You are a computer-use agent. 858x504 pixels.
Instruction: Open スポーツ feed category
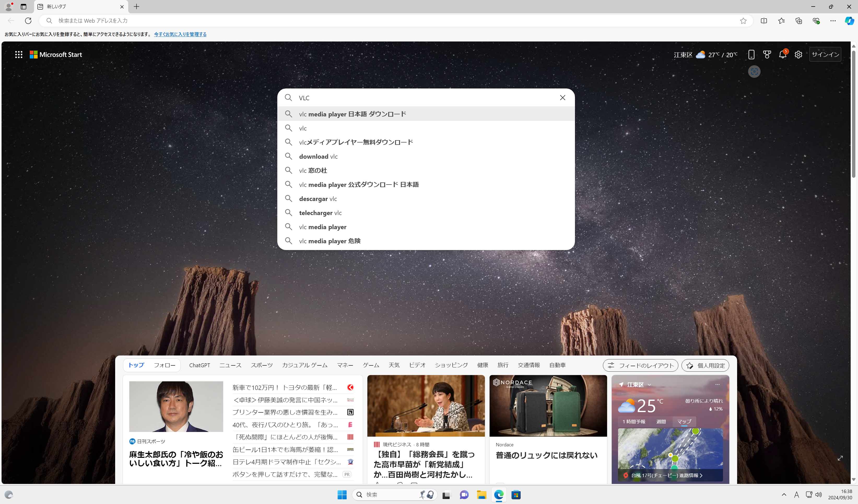pyautogui.click(x=262, y=365)
